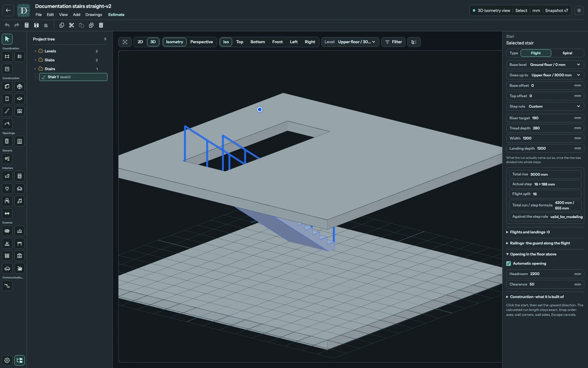Set stair type to Spiral

pyautogui.click(x=567, y=53)
